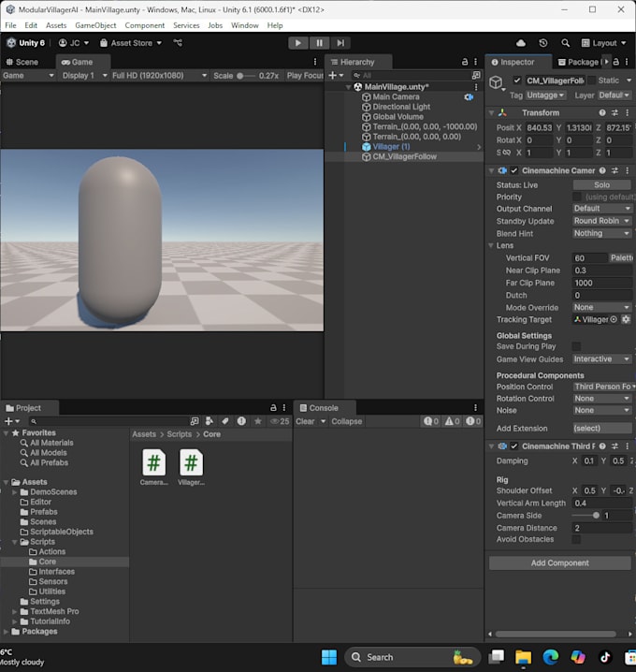Toggle the Priority checkbox
636x672 pixels.
577,197
